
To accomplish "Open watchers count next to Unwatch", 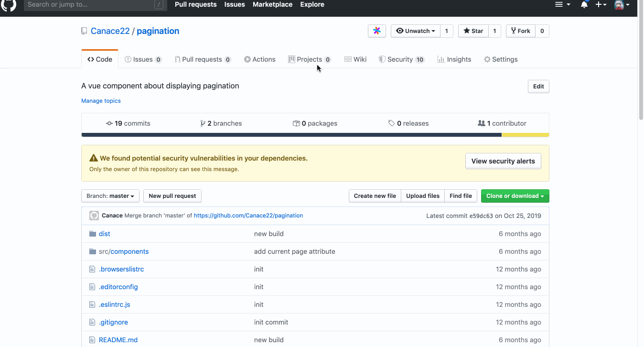I will point(447,31).
